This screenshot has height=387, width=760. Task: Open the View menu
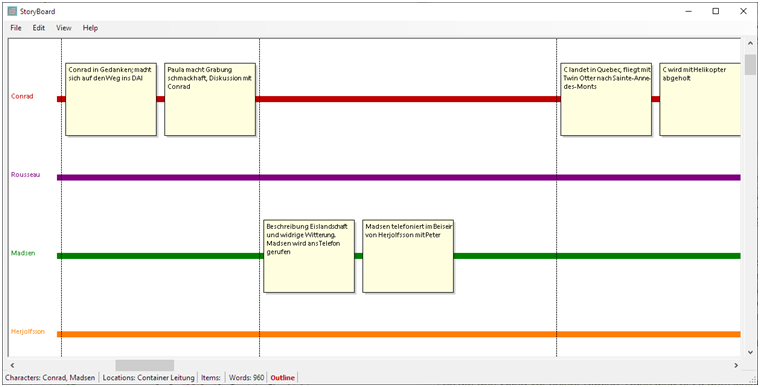[63, 28]
